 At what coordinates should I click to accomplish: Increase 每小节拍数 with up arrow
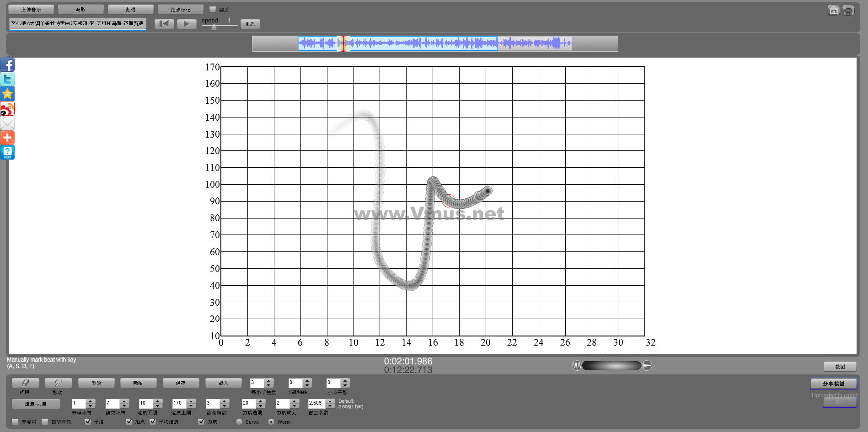pos(269,380)
